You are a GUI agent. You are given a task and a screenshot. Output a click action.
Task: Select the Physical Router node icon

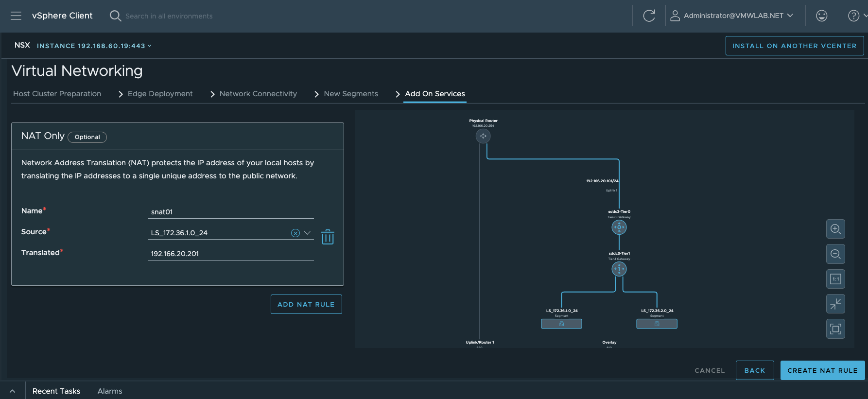coord(483,136)
